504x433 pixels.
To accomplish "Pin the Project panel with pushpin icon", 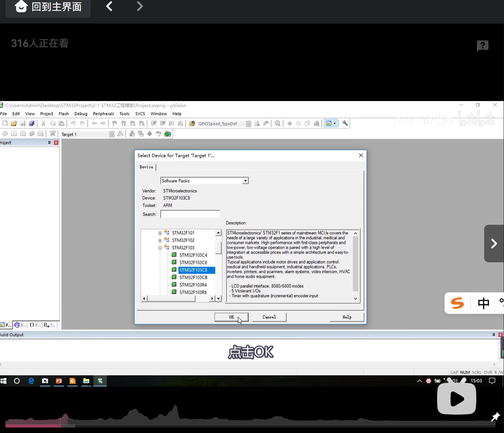I will pos(49,143).
